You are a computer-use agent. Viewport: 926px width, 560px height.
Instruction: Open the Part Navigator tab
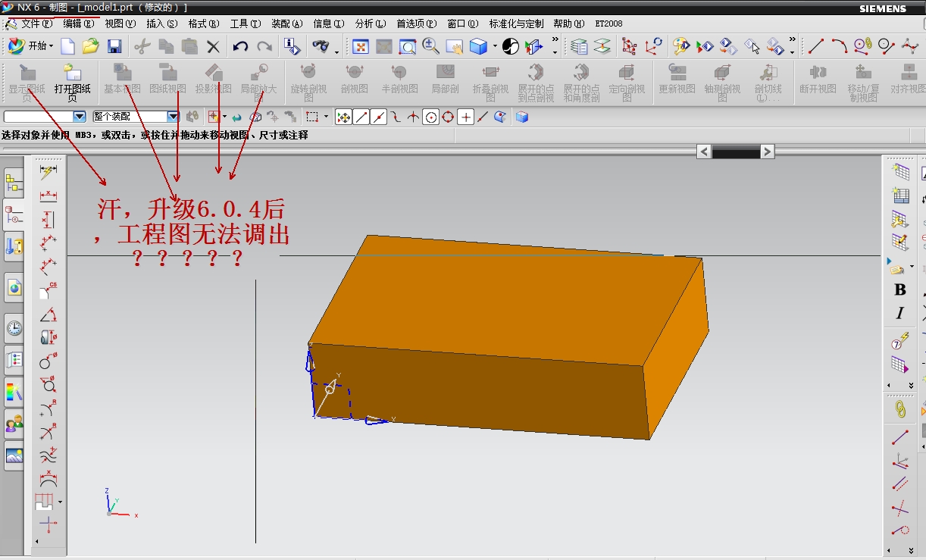(x=14, y=214)
